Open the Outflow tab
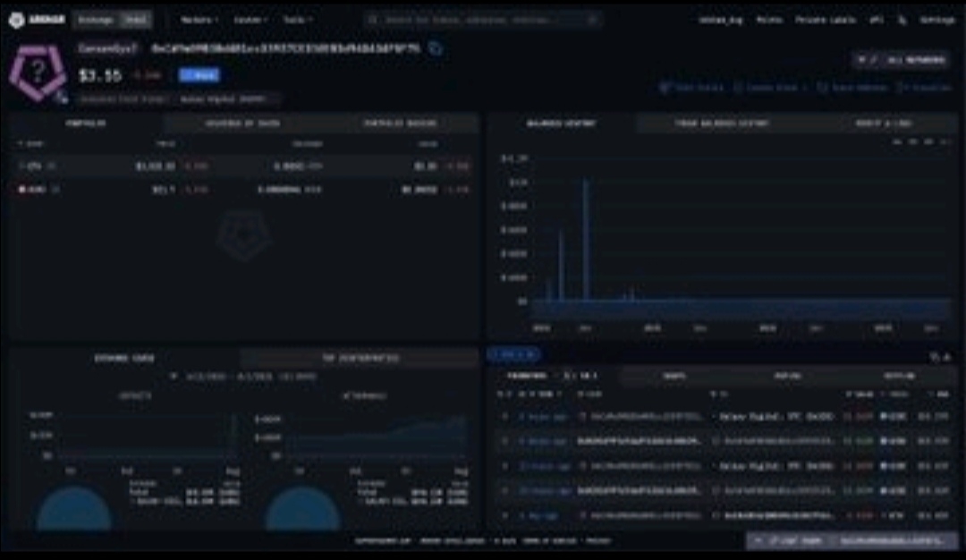 coord(899,375)
